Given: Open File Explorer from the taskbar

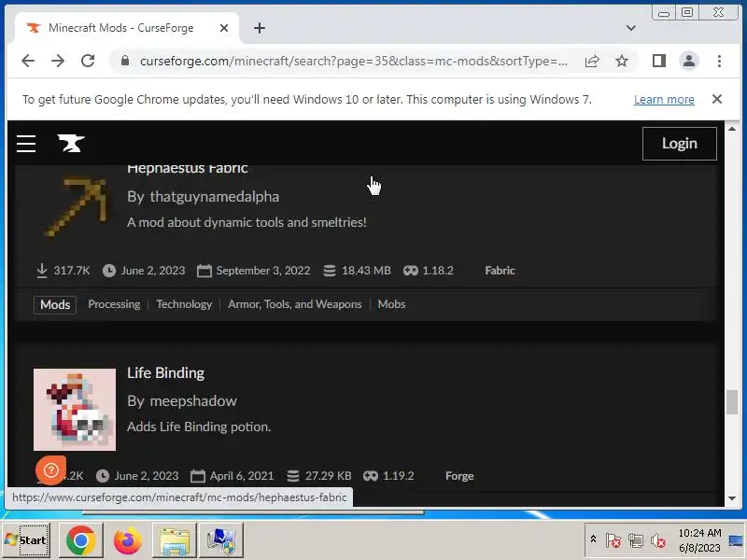Looking at the screenshot, I should coord(175,540).
